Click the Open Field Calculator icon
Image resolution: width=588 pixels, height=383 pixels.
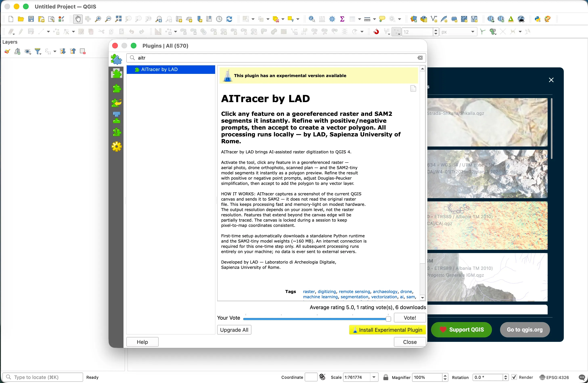(x=322, y=19)
